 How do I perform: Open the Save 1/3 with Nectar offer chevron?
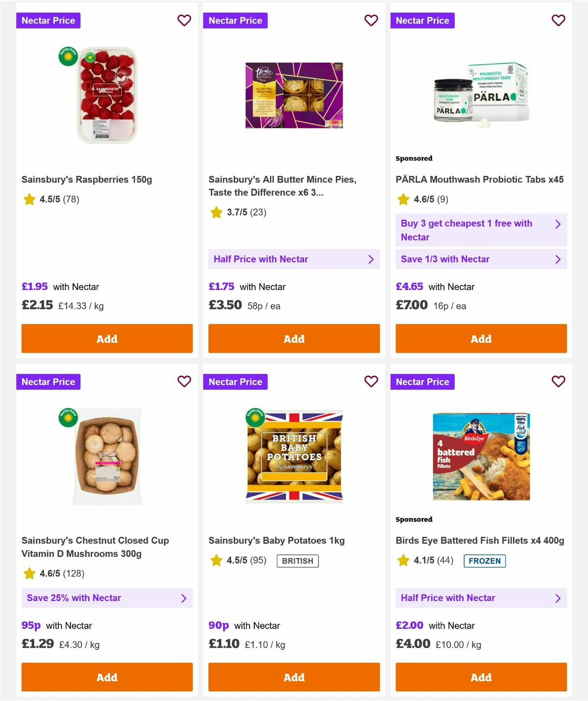(x=558, y=259)
